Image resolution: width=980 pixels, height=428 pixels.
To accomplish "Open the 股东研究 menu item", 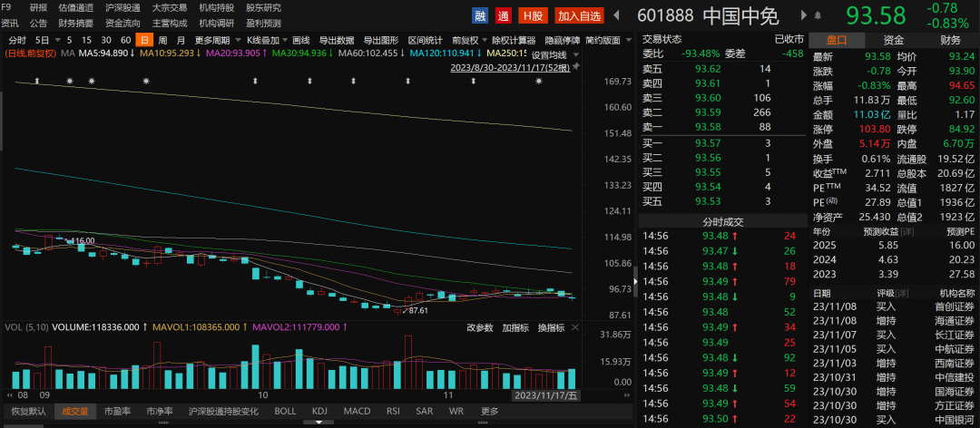I will pyautogui.click(x=263, y=8).
